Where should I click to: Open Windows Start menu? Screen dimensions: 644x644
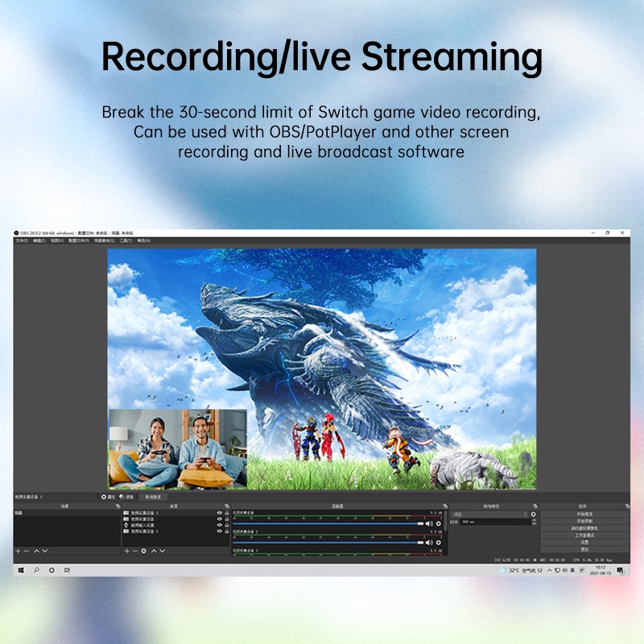(x=20, y=570)
